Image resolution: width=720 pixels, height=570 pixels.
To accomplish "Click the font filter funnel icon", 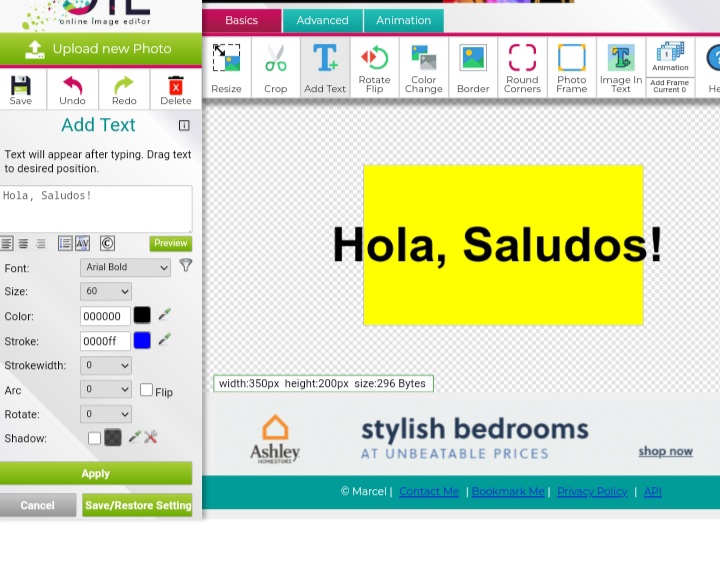I will pos(185,266).
